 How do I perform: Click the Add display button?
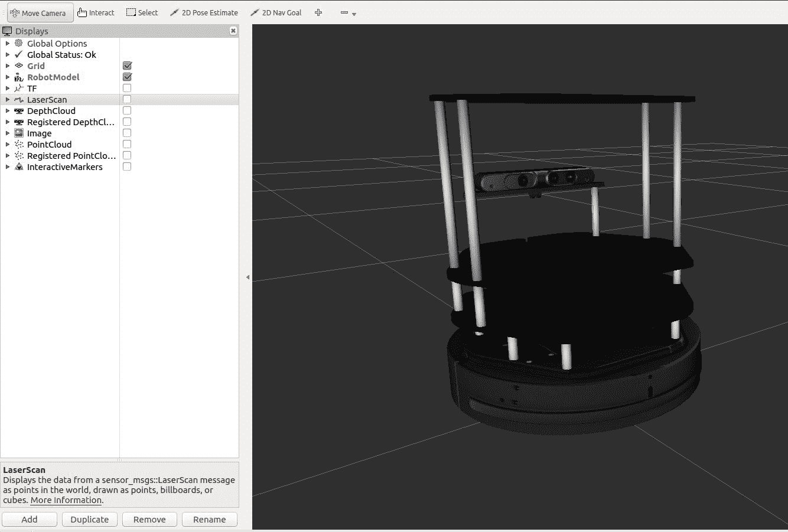tap(30, 519)
